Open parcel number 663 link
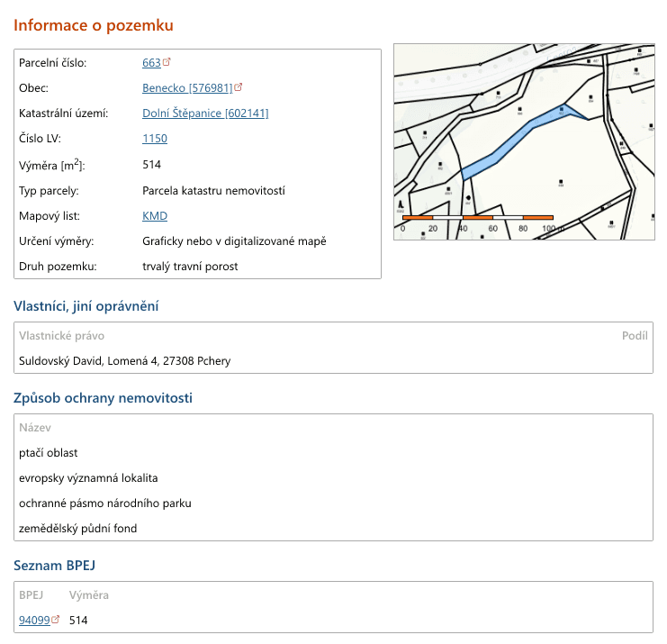667x644 pixels. pyautogui.click(x=151, y=63)
